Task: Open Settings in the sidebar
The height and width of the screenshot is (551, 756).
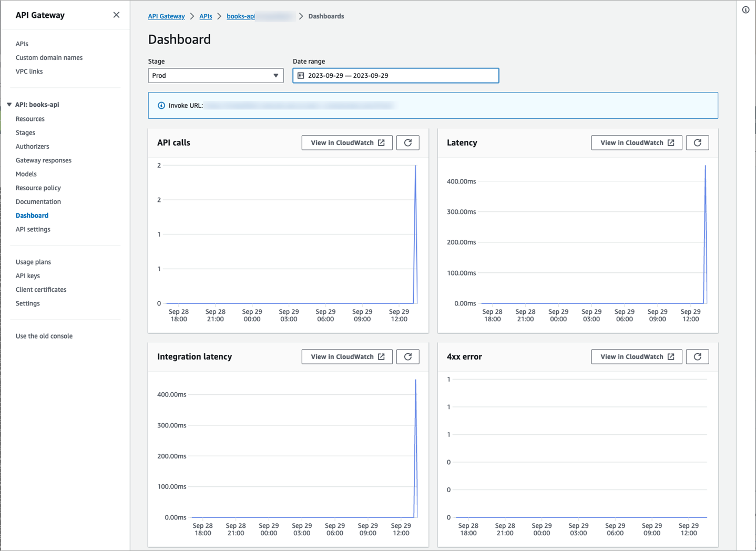Action: point(28,303)
